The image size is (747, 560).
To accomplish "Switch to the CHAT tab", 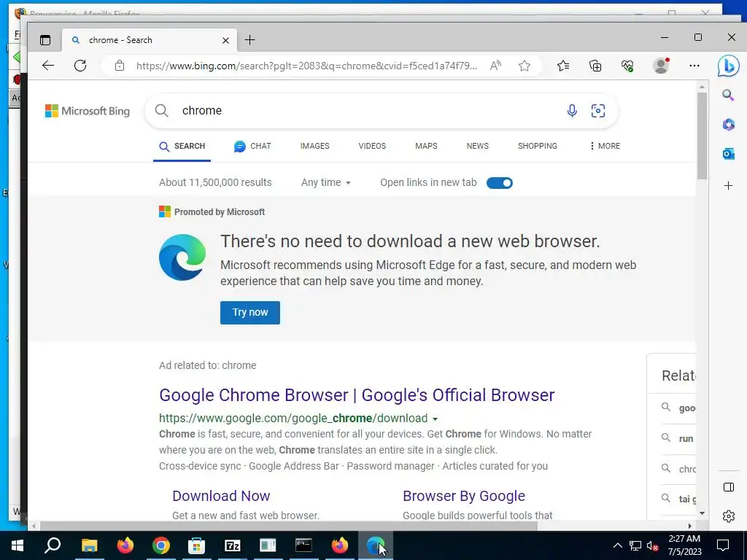I will [252, 146].
